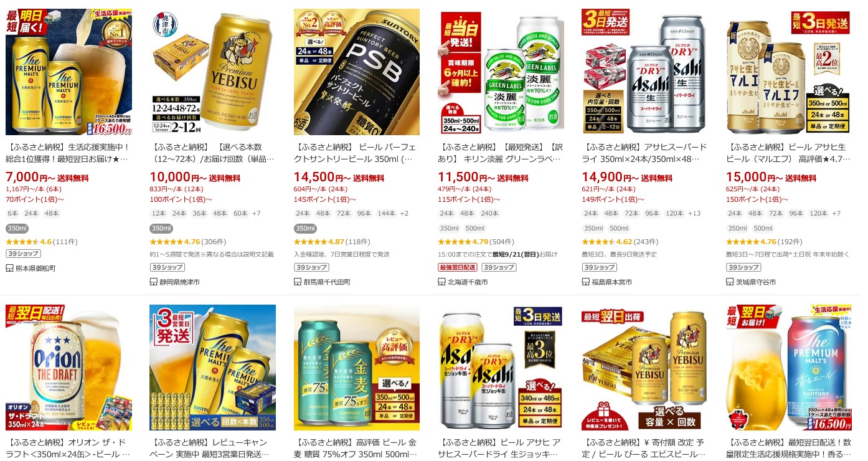Open the Kinmugi 糖質75%オフ product image
Image resolution: width=868 pixels, height=461 pixels.
coord(357,368)
